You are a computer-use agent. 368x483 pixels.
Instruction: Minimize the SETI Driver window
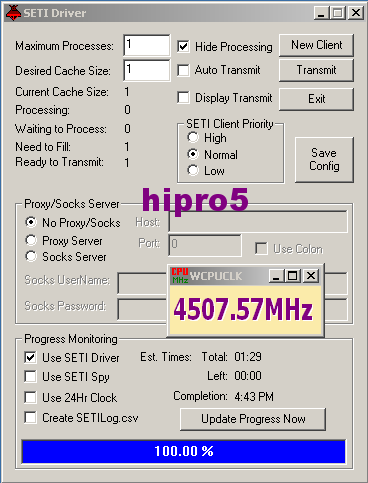coord(321,13)
